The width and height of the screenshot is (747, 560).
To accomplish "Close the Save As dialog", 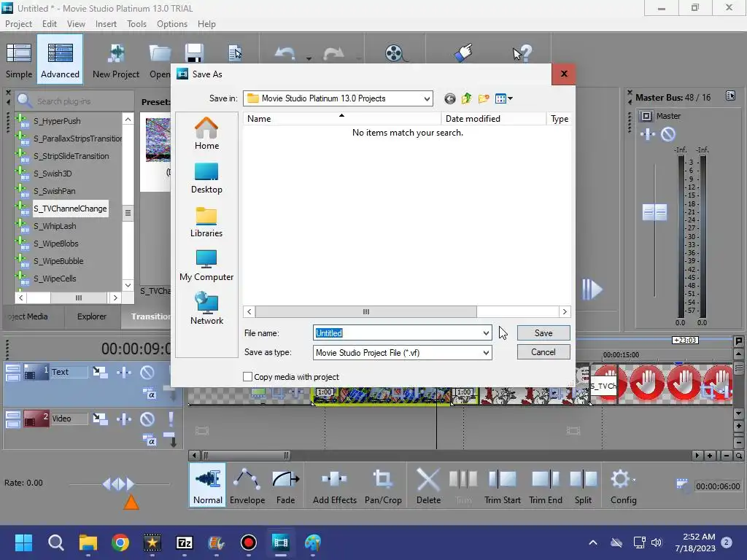I will click(564, 74).
